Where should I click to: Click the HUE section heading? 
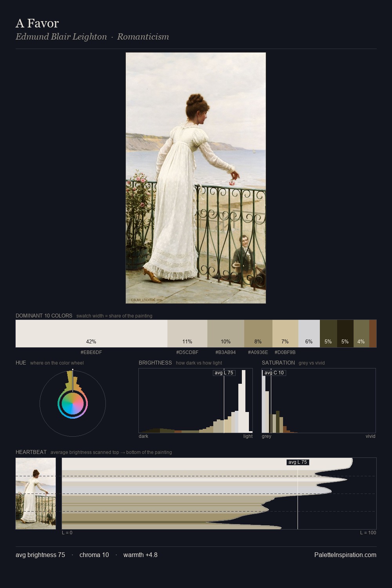coord(21,363)
